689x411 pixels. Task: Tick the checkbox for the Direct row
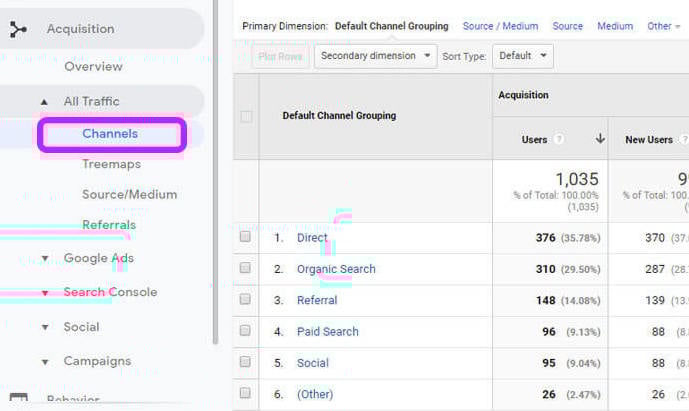tap(245, 236)
